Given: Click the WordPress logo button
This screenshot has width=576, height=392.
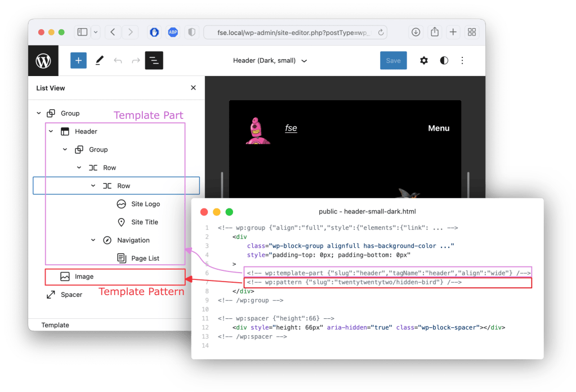Looking at the screenshot, I should point(43,61).
